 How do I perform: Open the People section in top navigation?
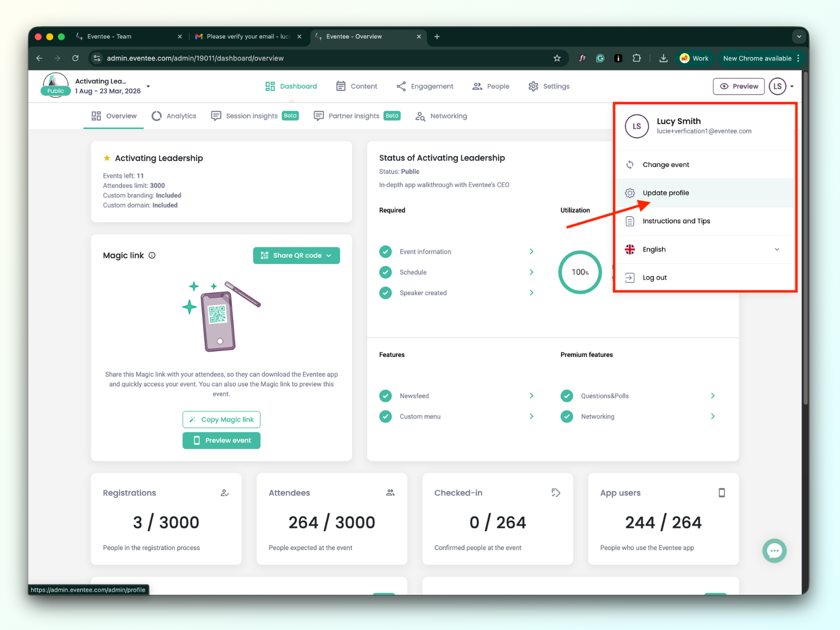491,86
